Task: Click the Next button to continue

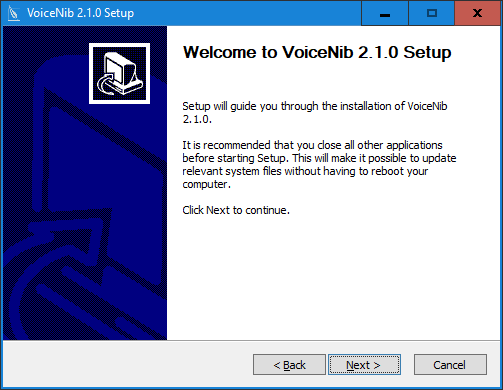Action: [364, 365]
